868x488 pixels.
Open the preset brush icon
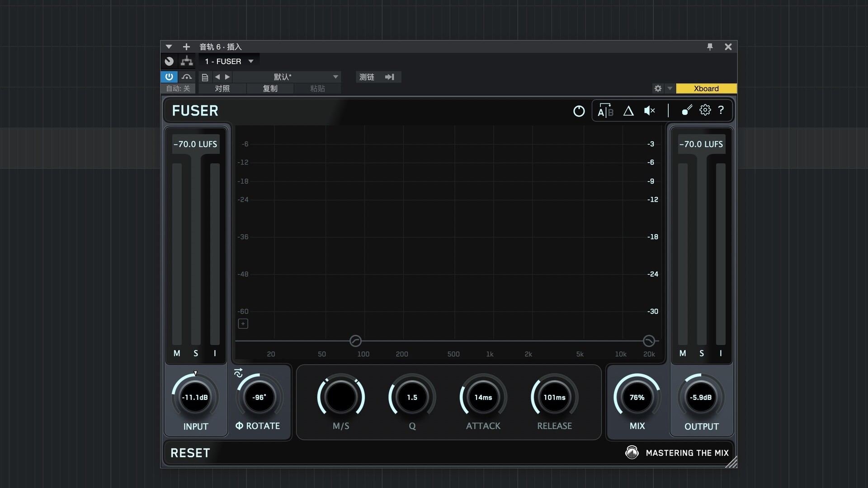coord(687,111)
